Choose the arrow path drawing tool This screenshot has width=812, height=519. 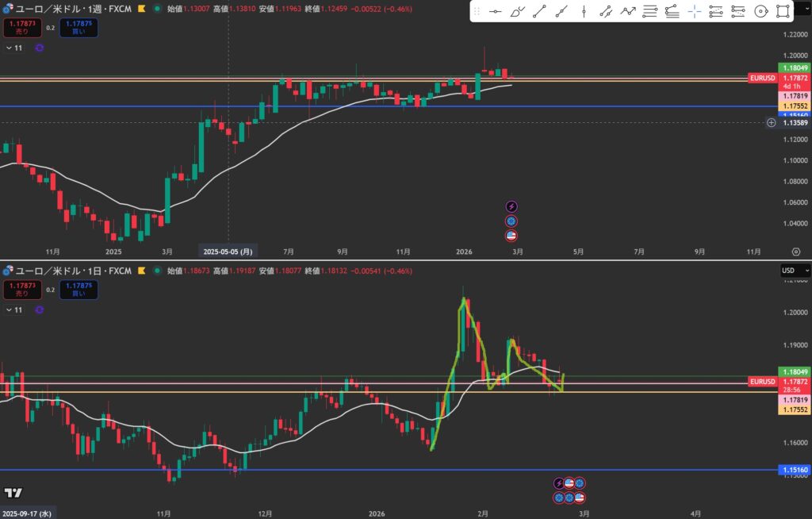coord(628,12)
